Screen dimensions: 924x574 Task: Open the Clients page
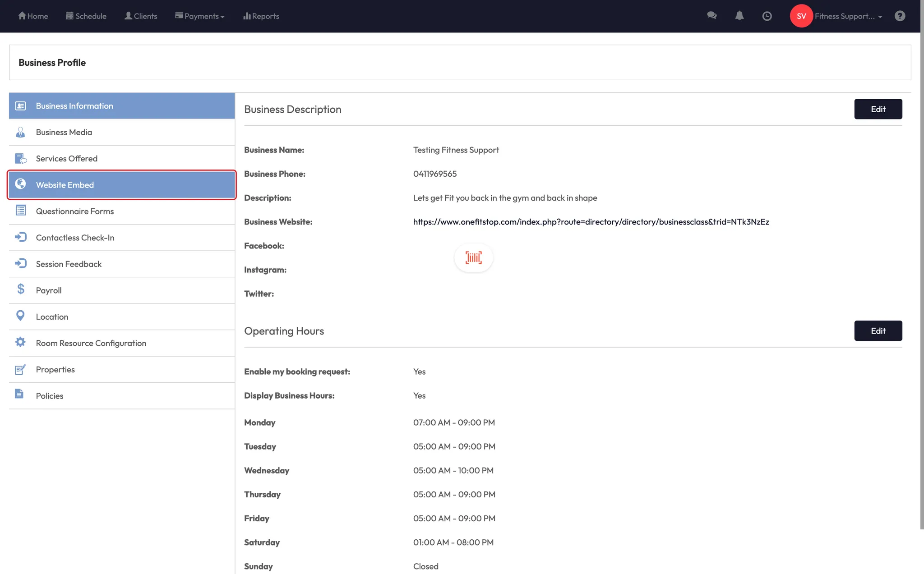[141, 16]
